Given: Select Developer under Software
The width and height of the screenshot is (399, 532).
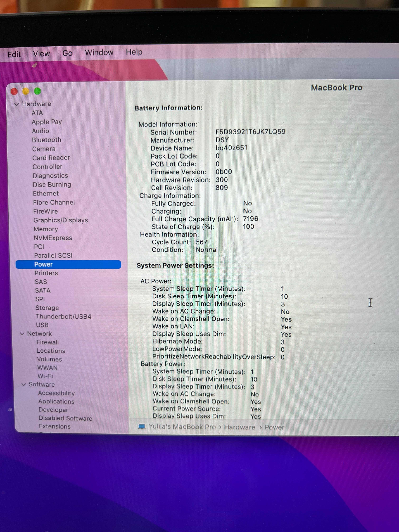Looking at the screenshot, I should 53,410.
